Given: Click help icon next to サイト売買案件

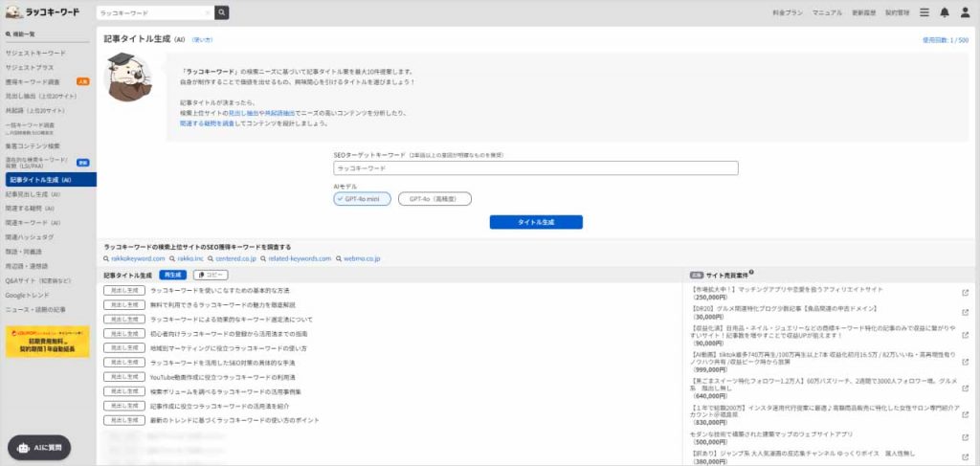Looking at the screenshot, I should pyautogui.click(x=751, y=273).
